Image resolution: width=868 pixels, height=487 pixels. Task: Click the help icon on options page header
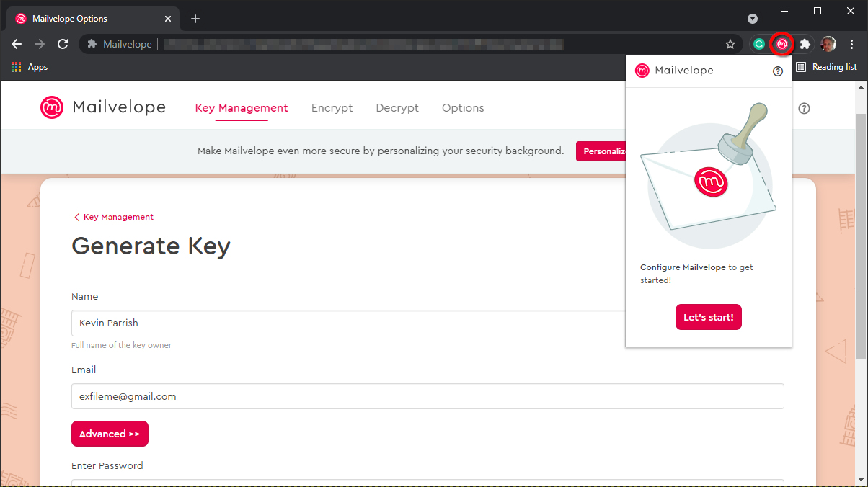pos(805,108)
